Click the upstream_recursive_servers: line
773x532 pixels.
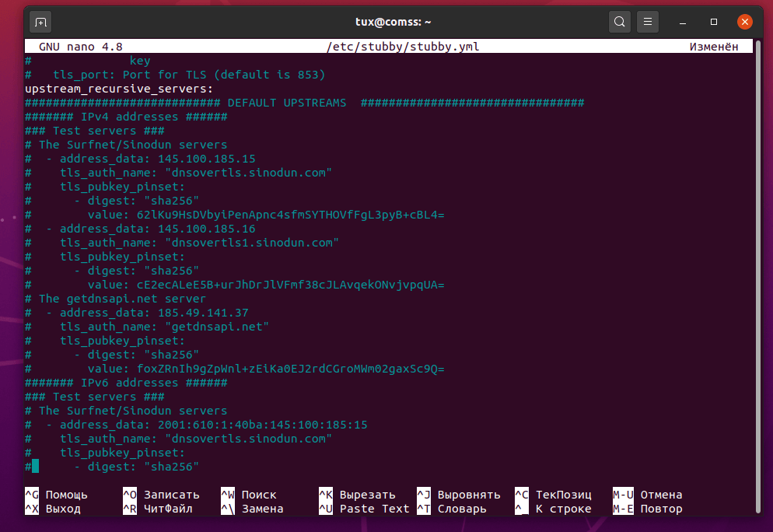coord(119,89)
